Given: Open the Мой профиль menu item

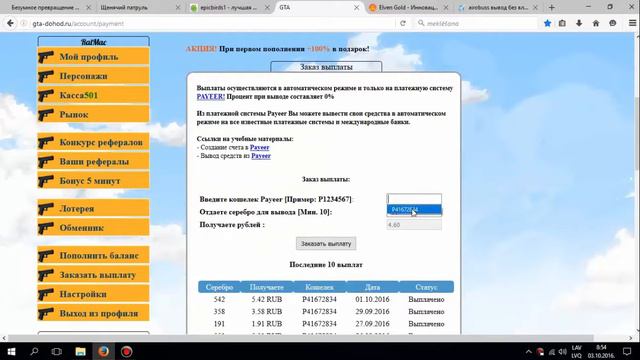Looking at the screenshot, I should click(x=93, y=56).
